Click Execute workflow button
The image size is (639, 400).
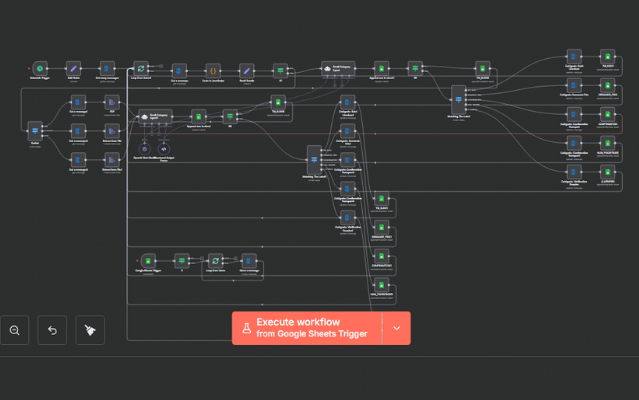click(307, 328)
